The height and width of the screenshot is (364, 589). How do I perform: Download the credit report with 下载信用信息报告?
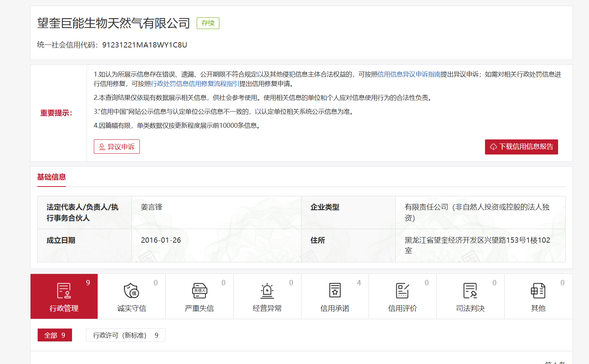pyautogui.click(x=521, y=147)
